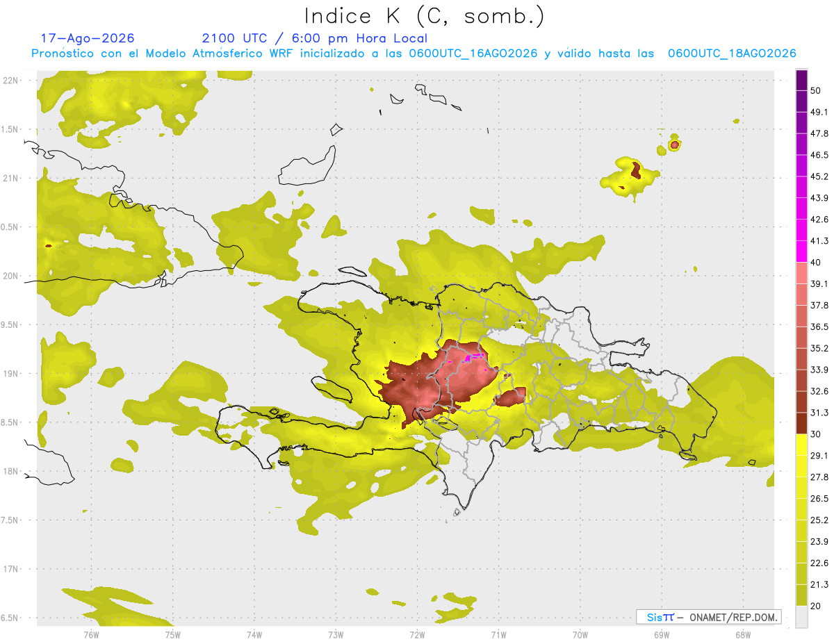The height and width of the screenshot is (644, 834).
Task: Click the "17N" latitude label
Action: point(10,569)
